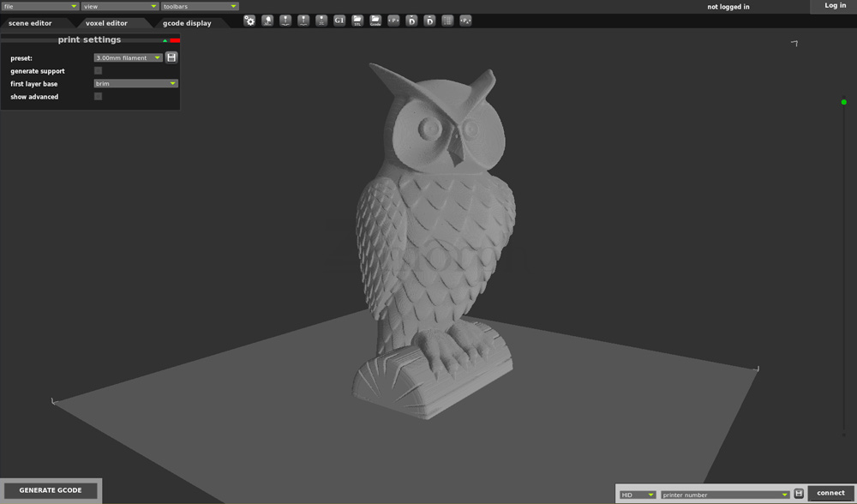Image resolution: width=857 pixels, height=504 pixels.
Task: Save the print preset with floppy icon
Action: pyautogui.click(x=171, y=57)
